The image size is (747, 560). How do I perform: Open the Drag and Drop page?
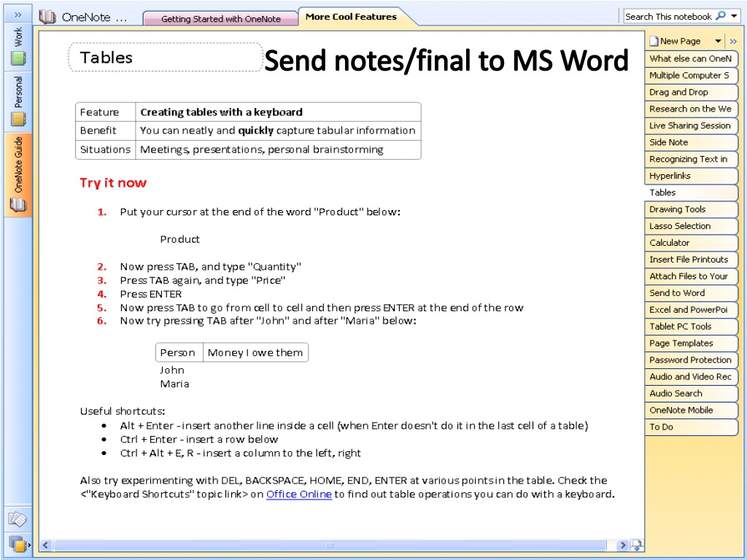click(x=692, y=92)
